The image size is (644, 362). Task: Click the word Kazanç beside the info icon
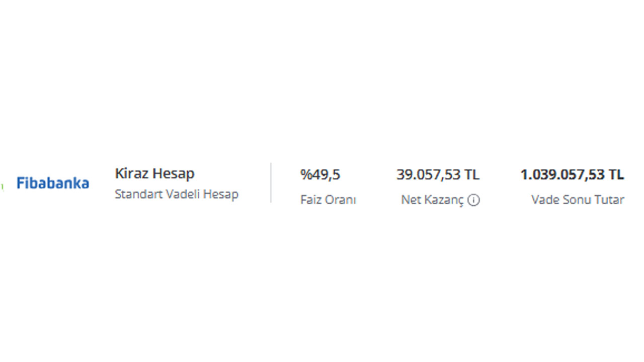pos(445,200)
